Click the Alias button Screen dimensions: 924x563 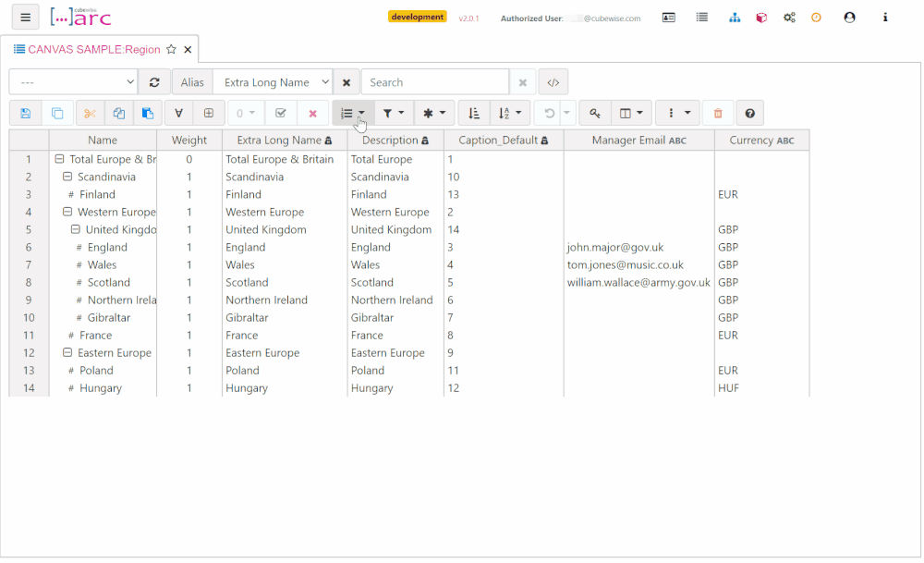pos(191,81)
